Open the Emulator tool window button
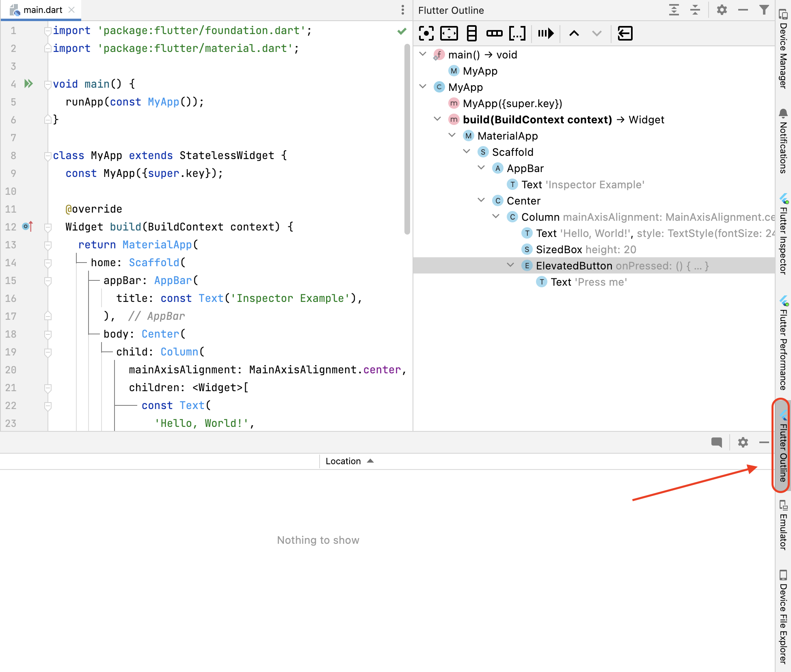This screenshot has width=791, height=672. click(783, 526)
